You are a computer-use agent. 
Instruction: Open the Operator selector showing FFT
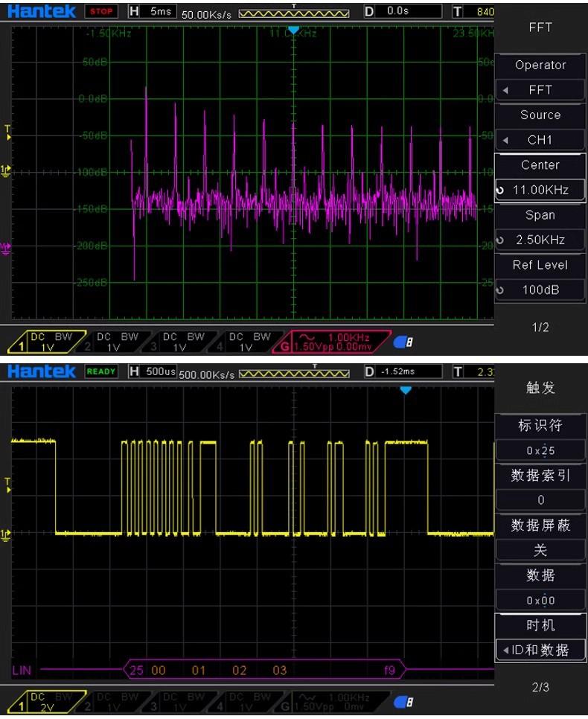click(x=540, y=89)
